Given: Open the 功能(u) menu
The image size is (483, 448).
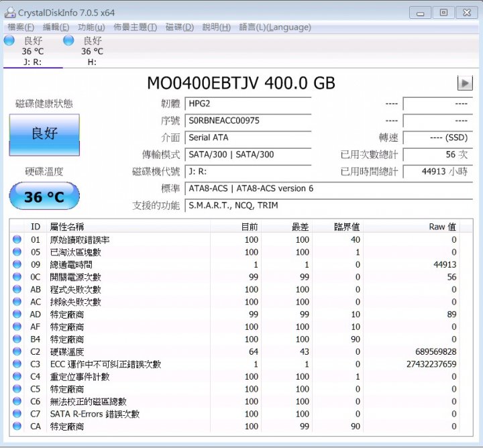Looking at the screenshot, I should pyautogui.click(x=91, y=27).
